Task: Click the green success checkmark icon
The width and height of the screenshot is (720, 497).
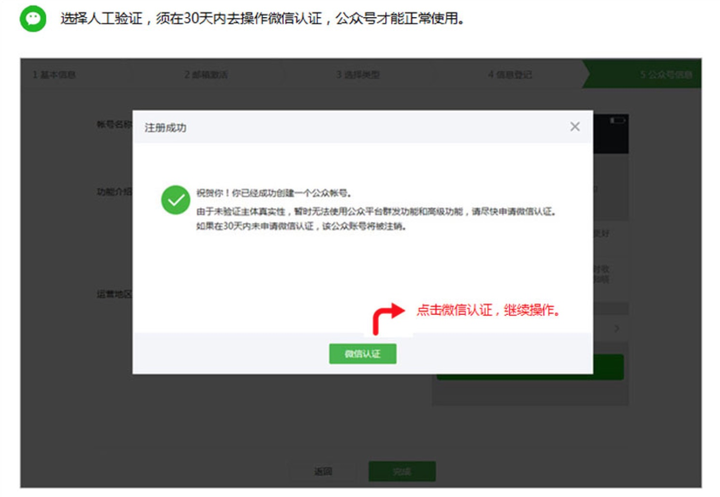Action: [175, 200]
